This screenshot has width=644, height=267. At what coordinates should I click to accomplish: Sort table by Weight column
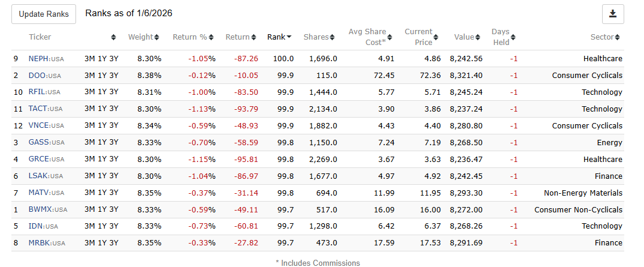[143, 37]
